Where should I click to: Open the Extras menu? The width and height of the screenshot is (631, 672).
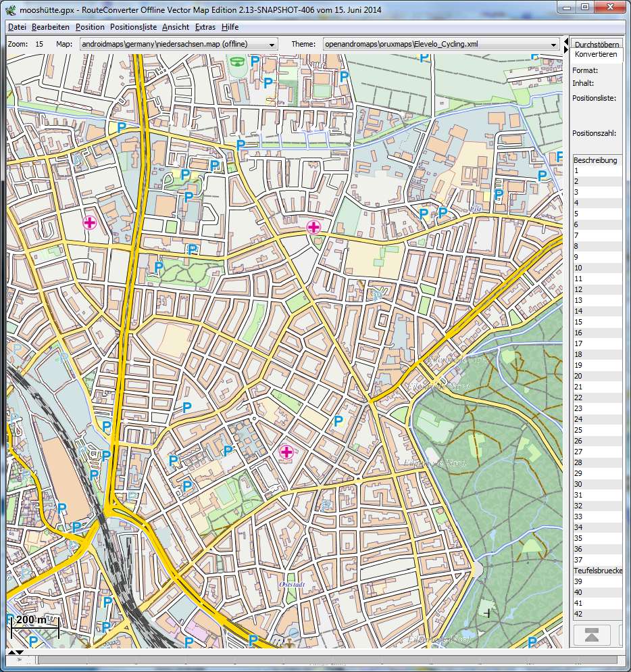(205, 27)
